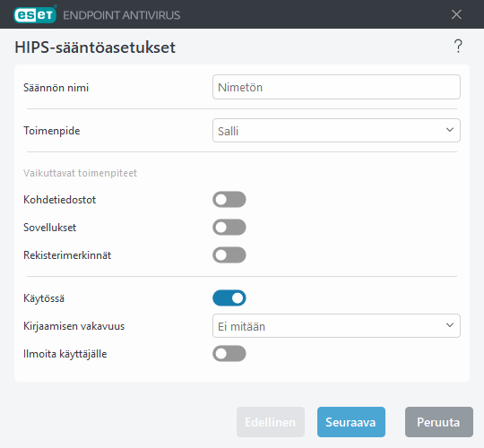
Task: Close the HIPS rule settings window
Action: pos(456,14)
